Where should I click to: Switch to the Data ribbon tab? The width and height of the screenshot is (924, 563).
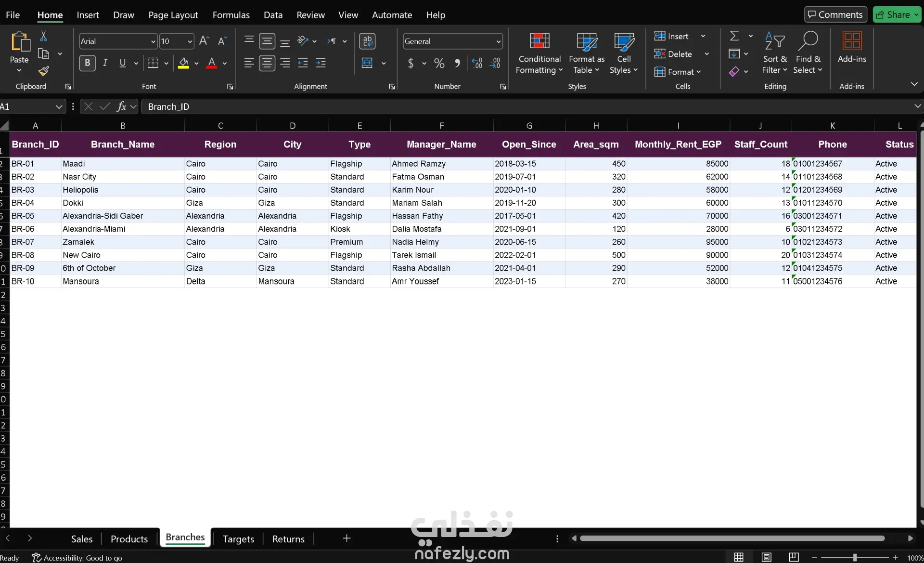point(273,15)
